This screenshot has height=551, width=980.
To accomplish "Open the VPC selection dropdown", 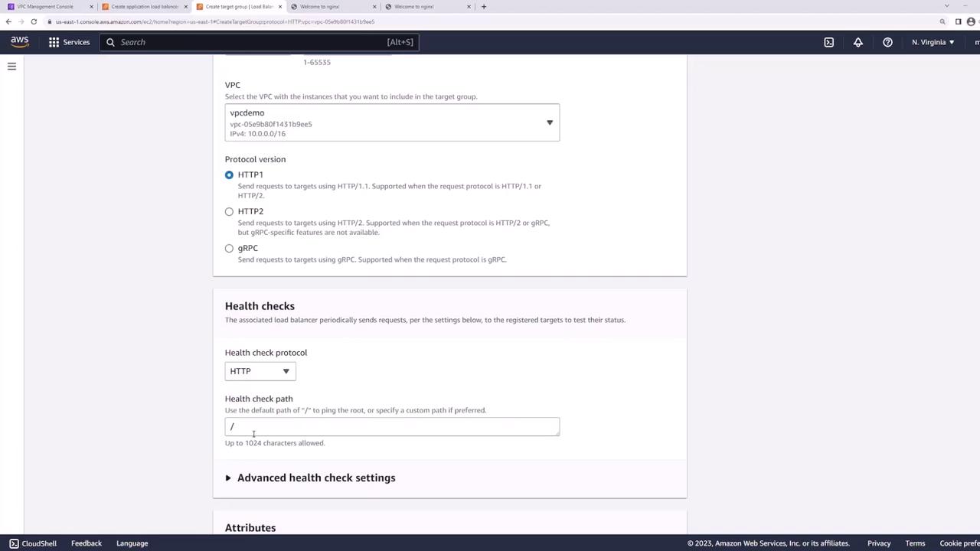I will click(x=392, y=122).
